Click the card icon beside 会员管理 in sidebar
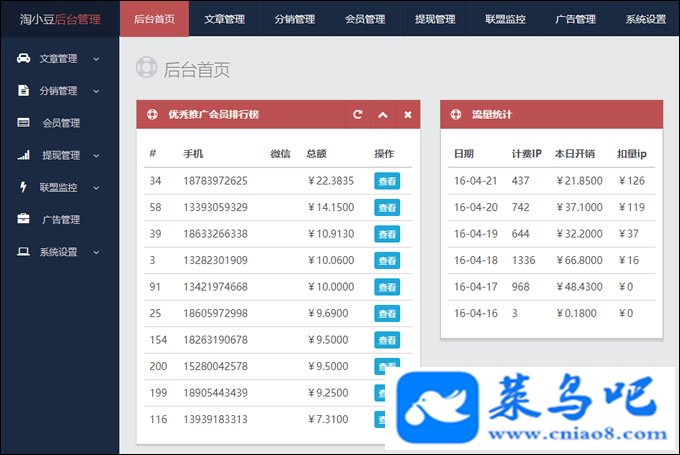The width and height of the screenshot is (680, 455). tap(23, 123)
